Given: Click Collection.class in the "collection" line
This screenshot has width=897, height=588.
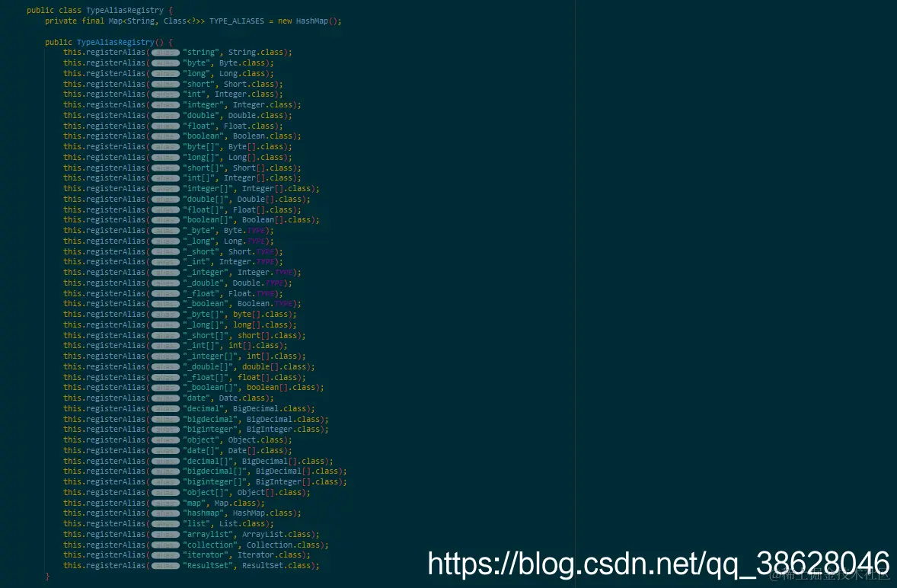Looking at the screenshot, I should (283, 545).
